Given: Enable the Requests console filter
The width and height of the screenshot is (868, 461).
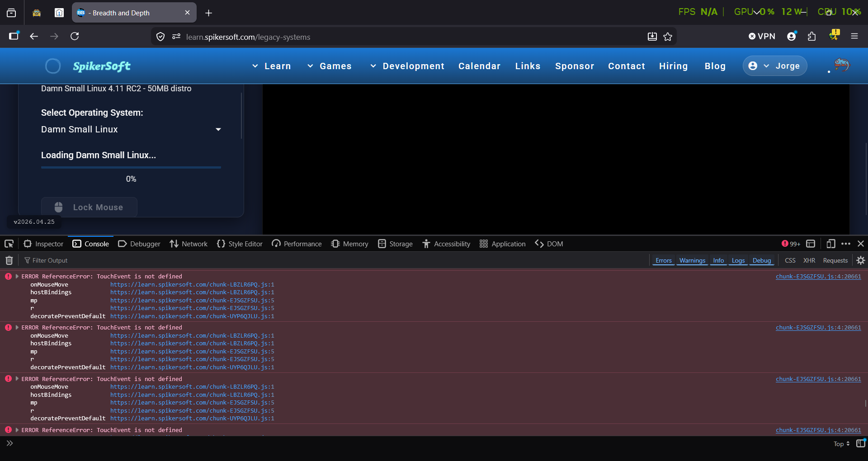Looking at the screenshot, I should point(835,260).
